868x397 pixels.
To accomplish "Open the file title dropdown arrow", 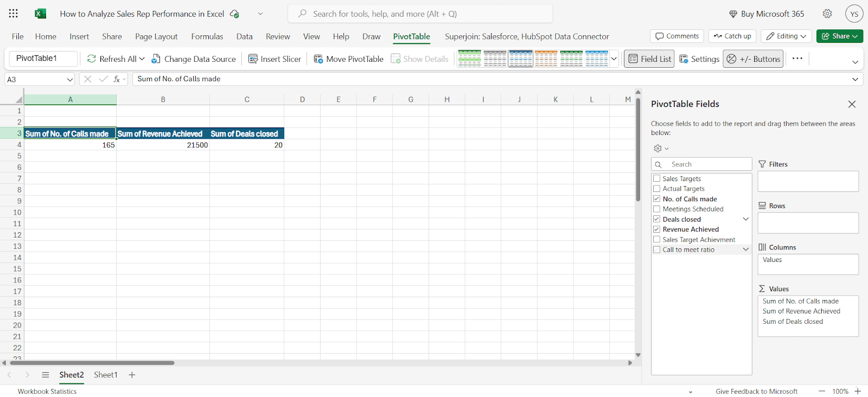I will [260, 14].
